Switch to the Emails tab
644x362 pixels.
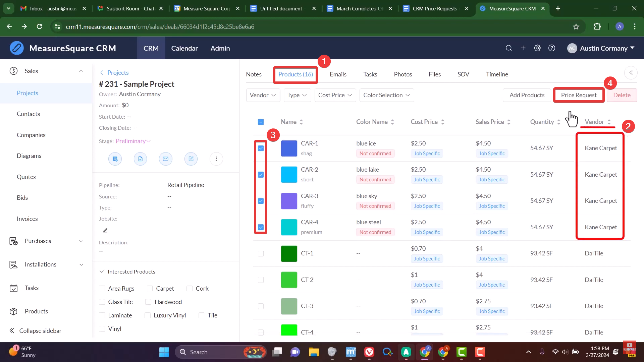pos(338,74)
